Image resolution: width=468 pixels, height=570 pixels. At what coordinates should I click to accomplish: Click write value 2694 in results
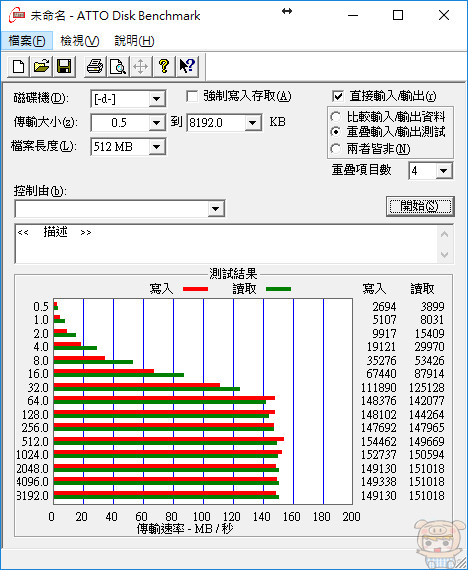pyautogui.click(x=384, y=306)
